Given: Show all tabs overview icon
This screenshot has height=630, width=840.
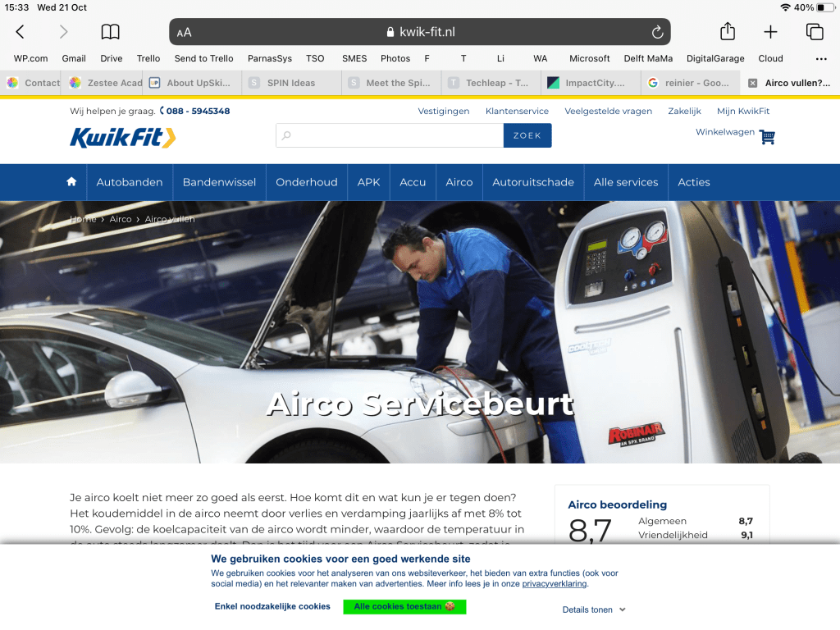Looking at the screenshot, I should coord(814,32).
